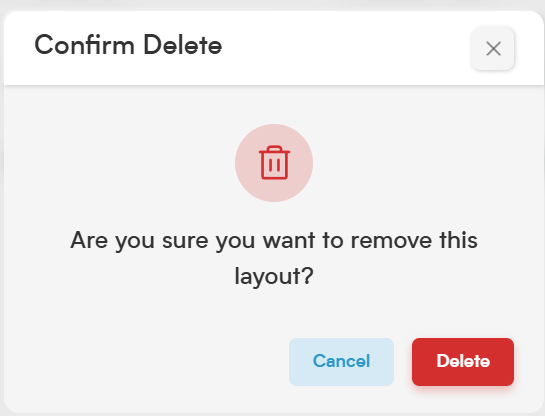The image size is (545, 416).
Task: Click the white header bar of the dialog
Action: click(x=274, y=48)
